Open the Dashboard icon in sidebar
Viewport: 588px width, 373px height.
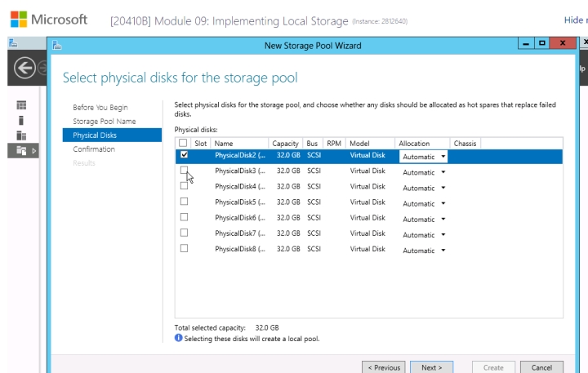(21, 105)
